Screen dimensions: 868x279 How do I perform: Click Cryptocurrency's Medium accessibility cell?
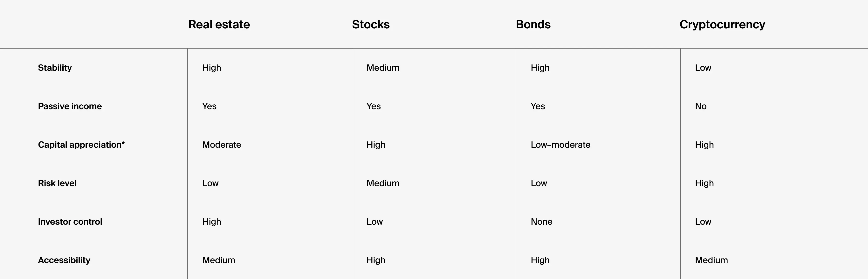tap(711, 260)
